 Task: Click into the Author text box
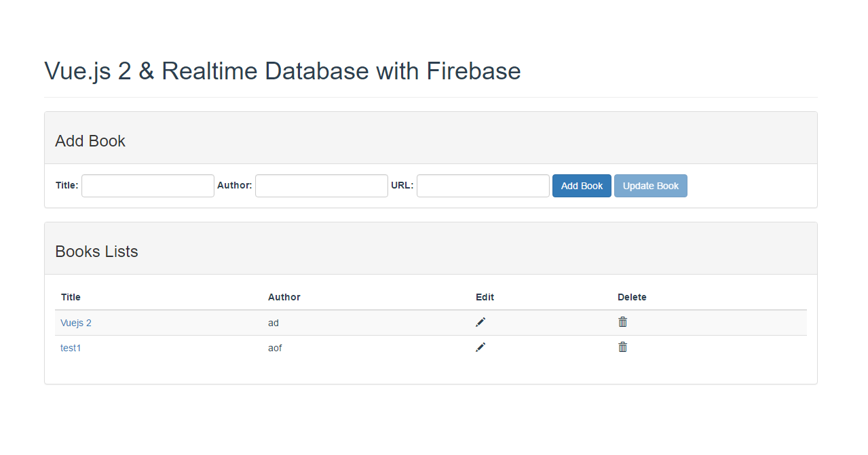(x=322, y=186)
